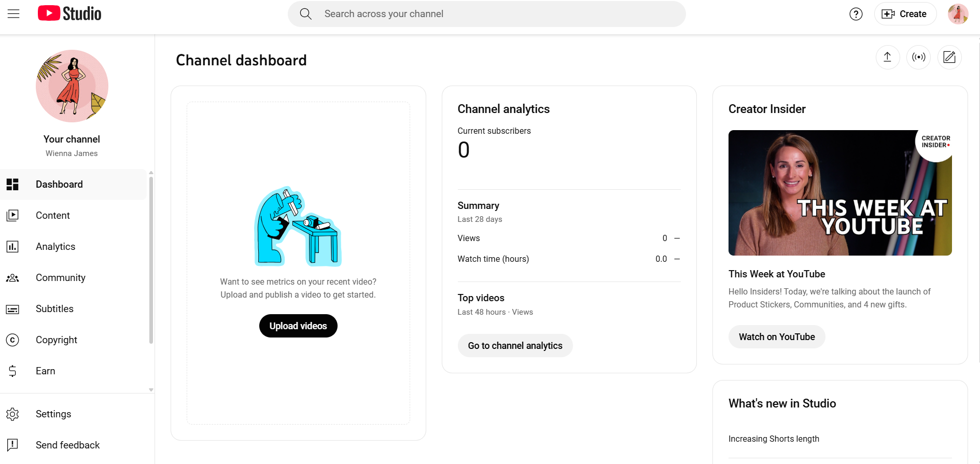Open the help question mark icon

856,14
